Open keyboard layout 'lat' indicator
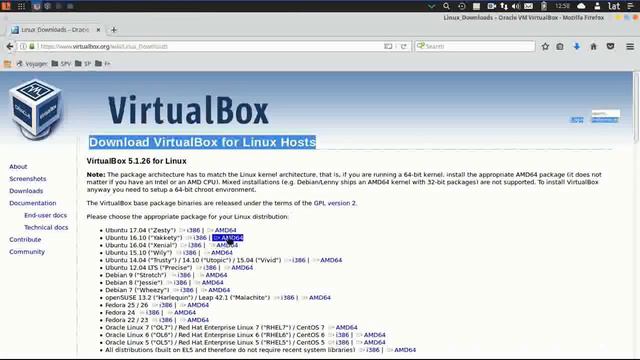 (x=614, y=6)
